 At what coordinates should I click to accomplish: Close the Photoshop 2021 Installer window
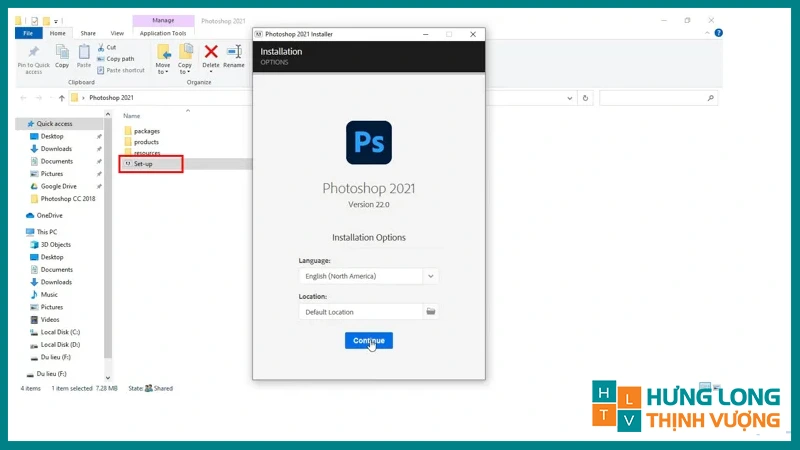[473, 34]
